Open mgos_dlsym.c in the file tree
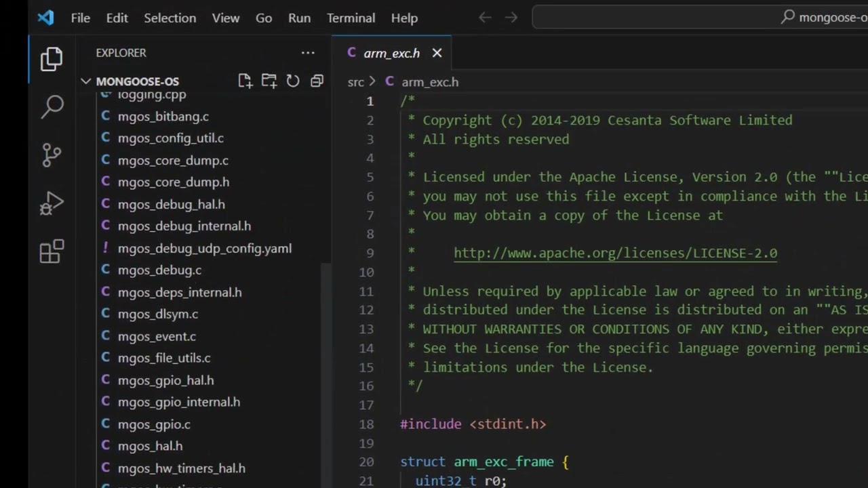The height and width of the screenshot is (488, 868). point(158,314)
